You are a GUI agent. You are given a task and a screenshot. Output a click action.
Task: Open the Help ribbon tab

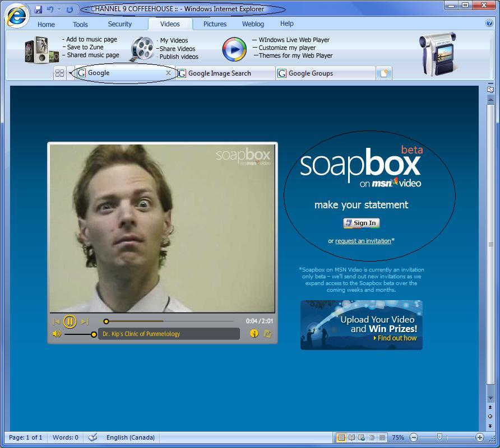[x=287, y=24]
